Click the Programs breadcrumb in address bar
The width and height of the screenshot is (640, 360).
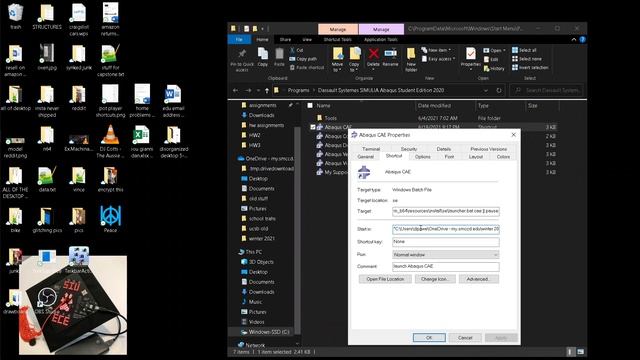(298, 90)
